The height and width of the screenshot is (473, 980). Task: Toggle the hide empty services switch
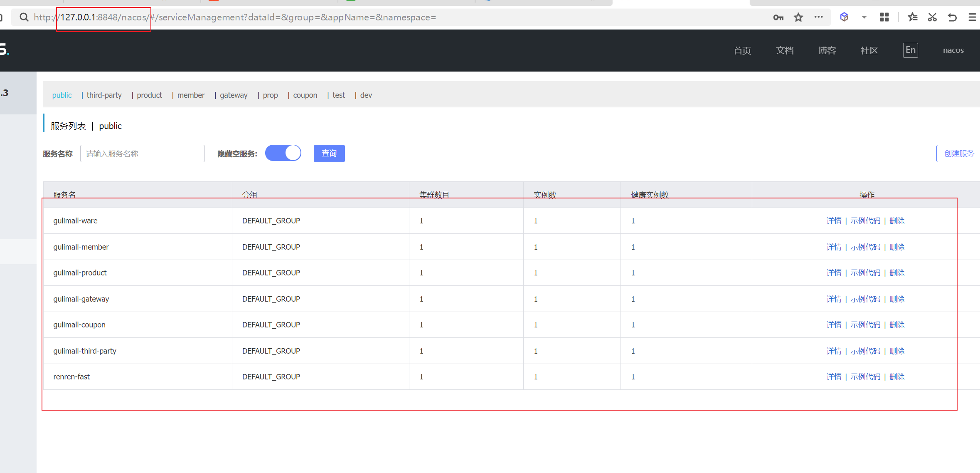coord(283,153)
